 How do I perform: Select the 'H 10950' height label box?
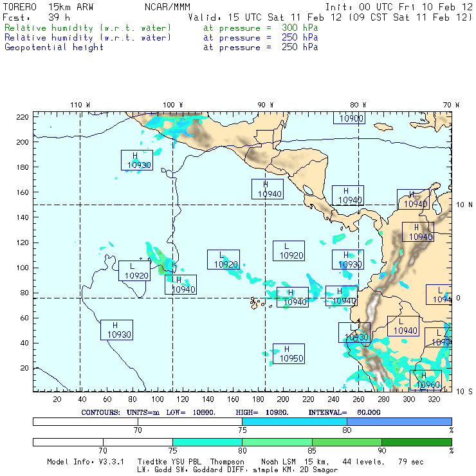(x=289, y=354)
